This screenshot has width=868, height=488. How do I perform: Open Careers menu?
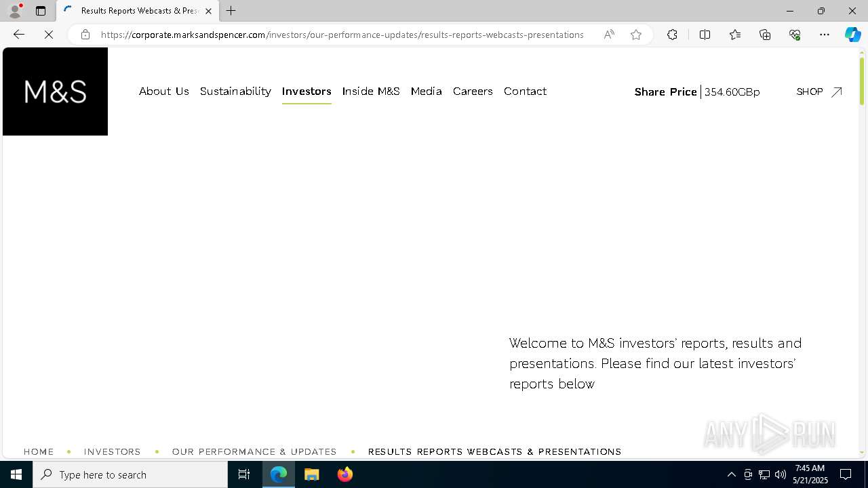pyautogui.click(x=473, y=91)
